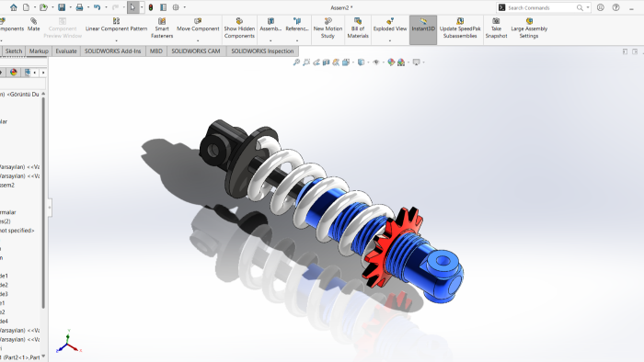The width and height of the screenshot is (644, 362).
Task: Open Dynamic Annotation Views icon
Action: click(336, 62)
